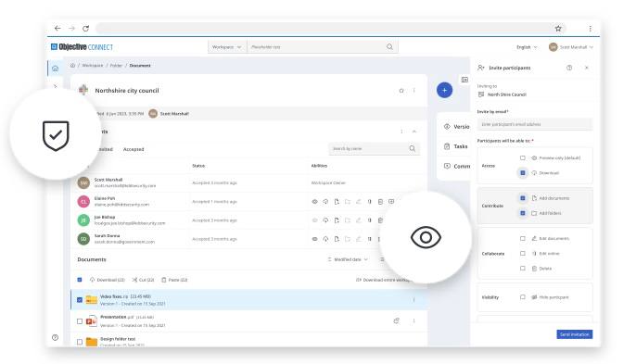Uncheck the Add documents checkbox
The image size is (636, 364).
pyautogui.click(x=523, y=198)
